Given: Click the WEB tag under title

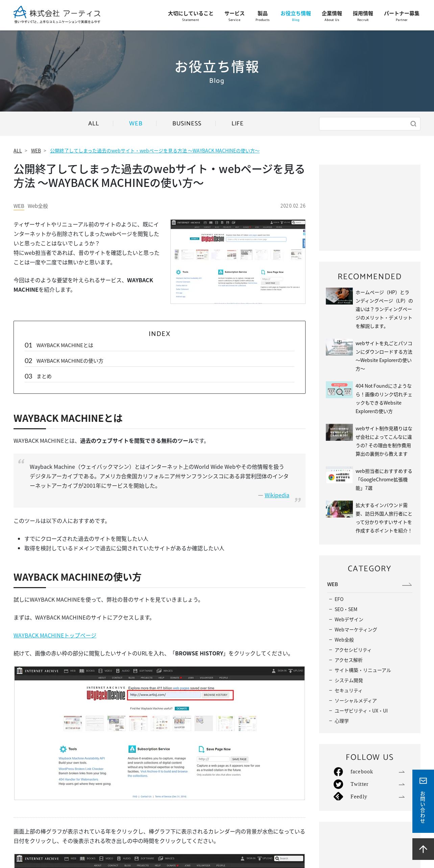Looking at the screenshot, I should click(x=19, y=206).
